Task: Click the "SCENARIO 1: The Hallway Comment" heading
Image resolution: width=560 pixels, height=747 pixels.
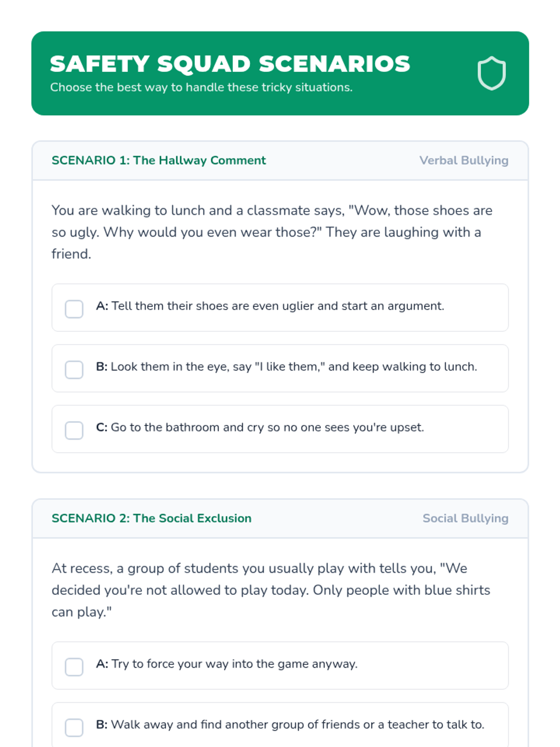Action: point(159,161)
